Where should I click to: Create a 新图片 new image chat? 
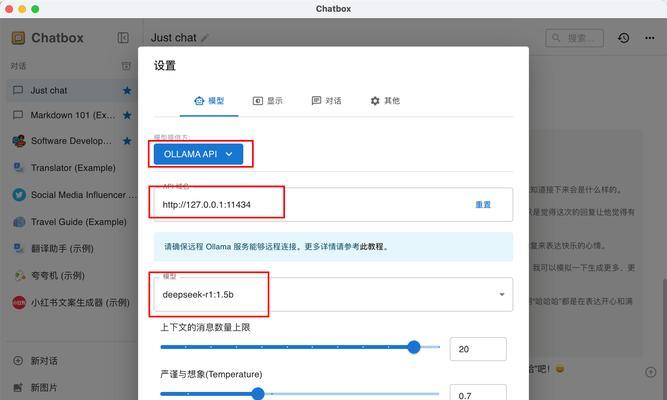tap(71, 388)
